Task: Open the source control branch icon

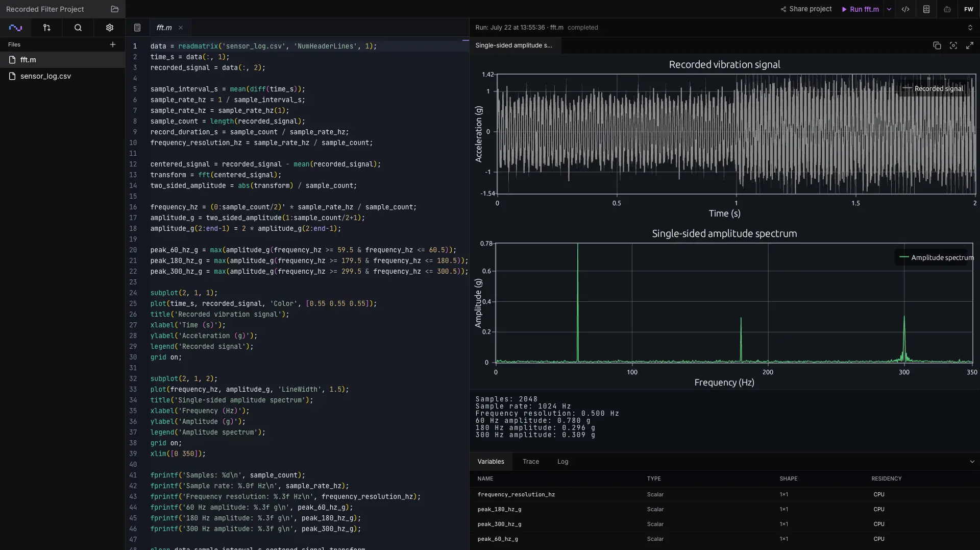Action: (x=47, y=28)
